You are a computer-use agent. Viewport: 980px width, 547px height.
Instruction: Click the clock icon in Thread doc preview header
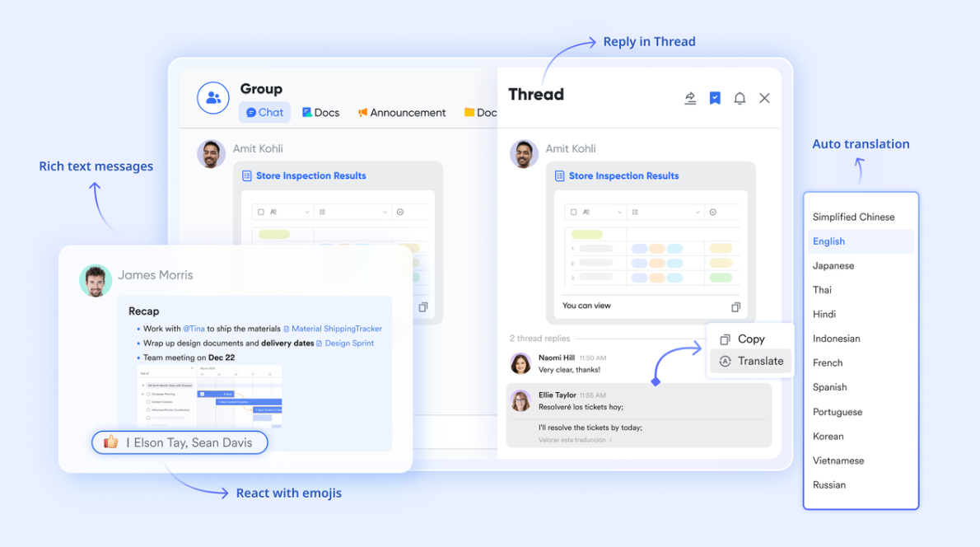[x=713, y=212]
